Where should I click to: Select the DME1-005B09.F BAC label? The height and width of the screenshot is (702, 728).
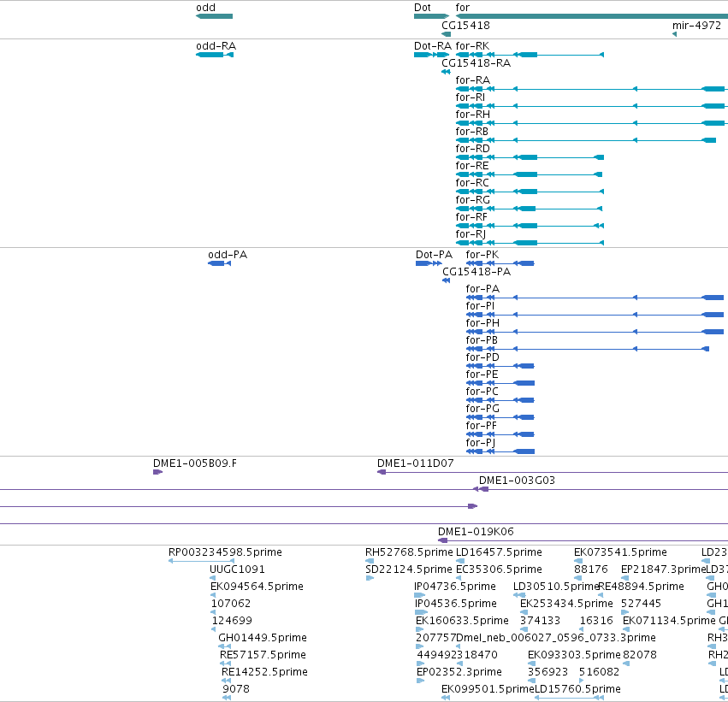[x=195, y=463]
